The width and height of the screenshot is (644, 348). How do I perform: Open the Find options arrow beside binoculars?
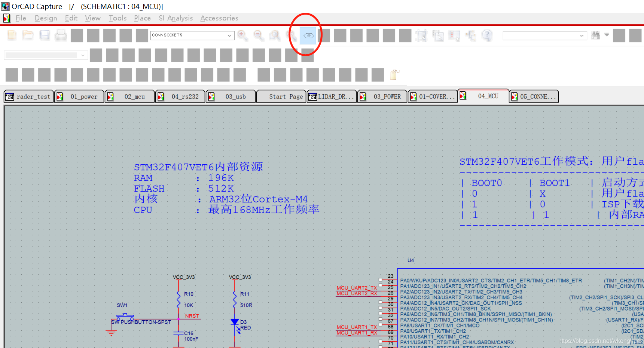tap(607, 35)
